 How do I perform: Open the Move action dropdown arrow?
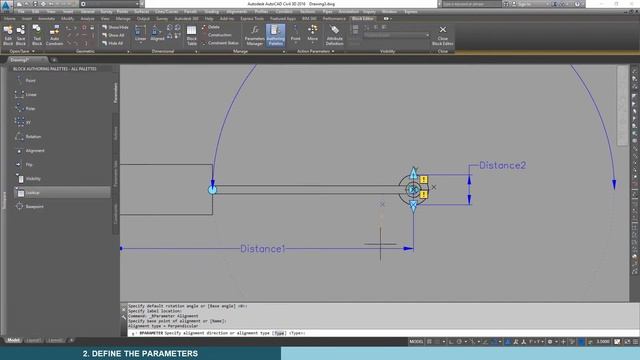[313, 43]
